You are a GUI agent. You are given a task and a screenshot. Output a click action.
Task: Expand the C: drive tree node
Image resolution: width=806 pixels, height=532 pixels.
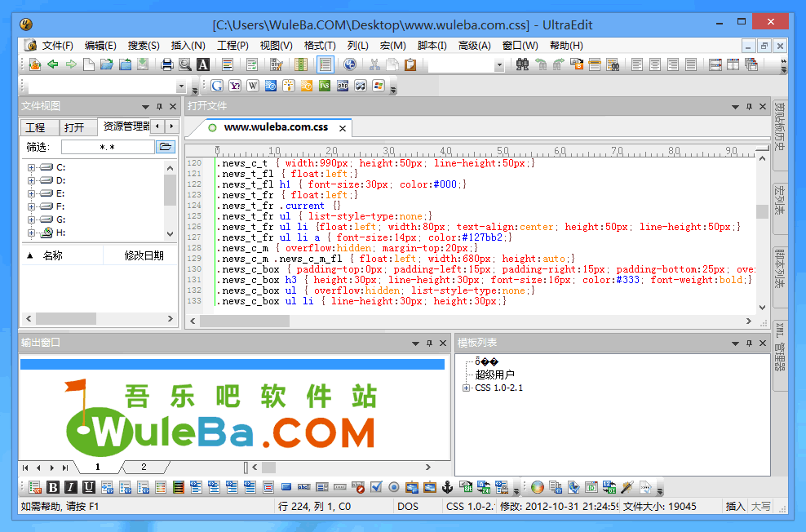(31, 167)
